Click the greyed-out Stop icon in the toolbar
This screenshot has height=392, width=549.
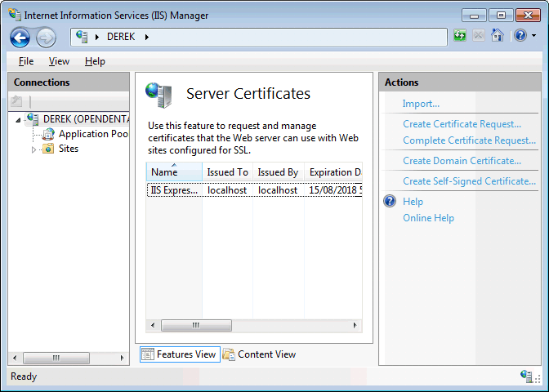point(479,35)
